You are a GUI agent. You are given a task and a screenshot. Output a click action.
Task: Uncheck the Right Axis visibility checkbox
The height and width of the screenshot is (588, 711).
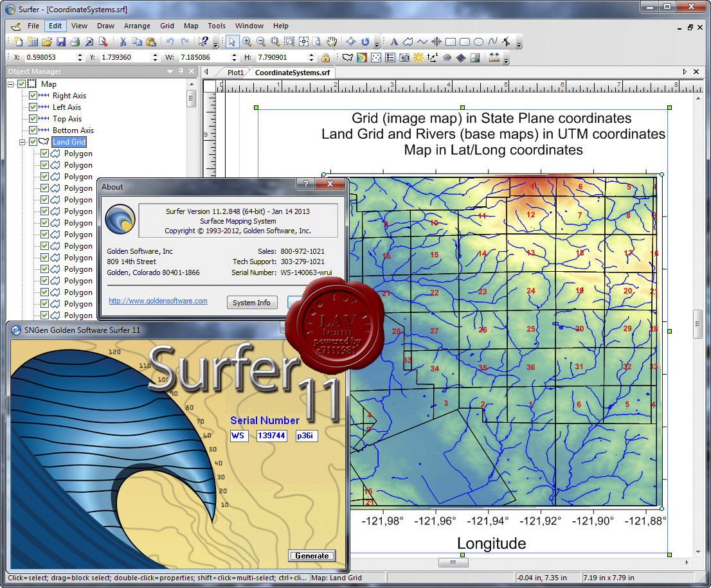(33, 96)
